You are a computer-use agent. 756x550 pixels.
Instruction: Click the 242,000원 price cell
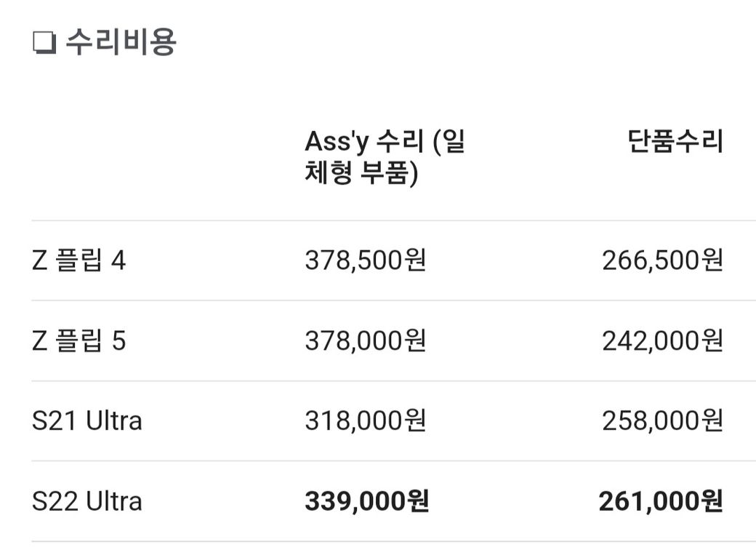[662, 340]
